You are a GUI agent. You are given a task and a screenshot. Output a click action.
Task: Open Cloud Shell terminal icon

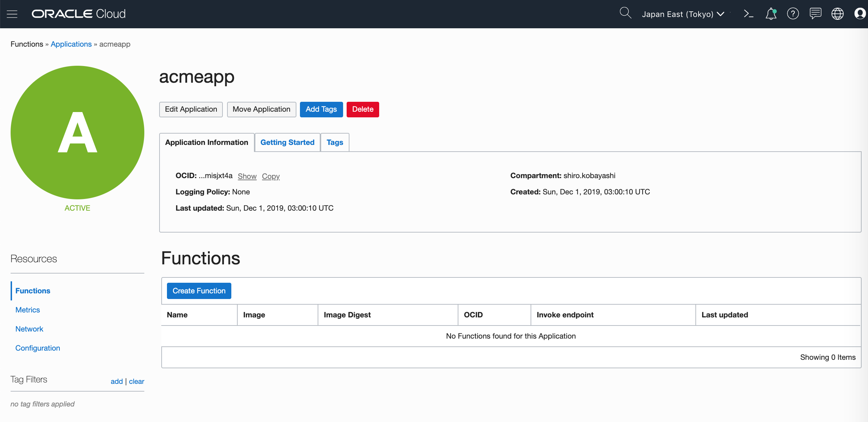click(x=748, y=14)
